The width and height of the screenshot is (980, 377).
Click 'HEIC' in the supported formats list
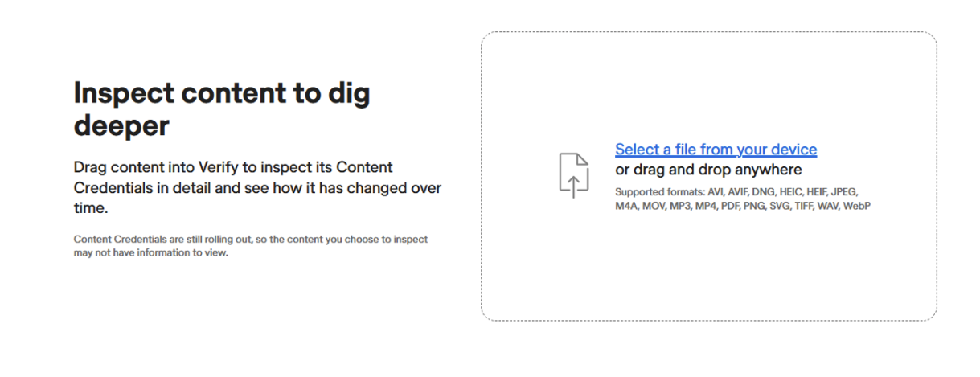[x=791, y=192]
